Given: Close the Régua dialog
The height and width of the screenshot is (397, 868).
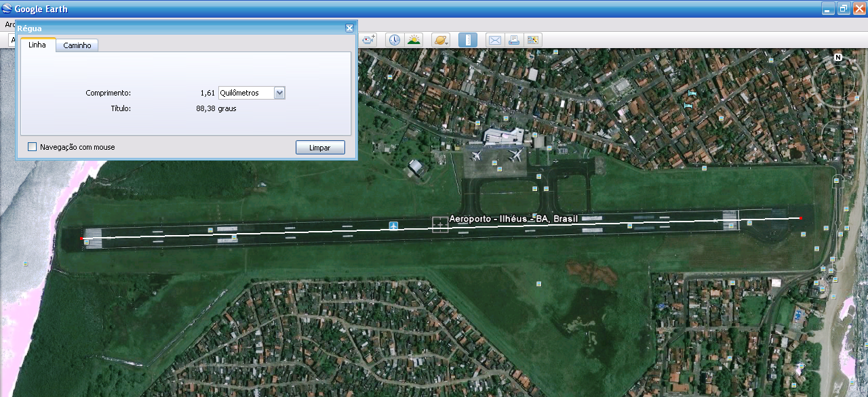Looking at the screenshot, I should [349, 28].
